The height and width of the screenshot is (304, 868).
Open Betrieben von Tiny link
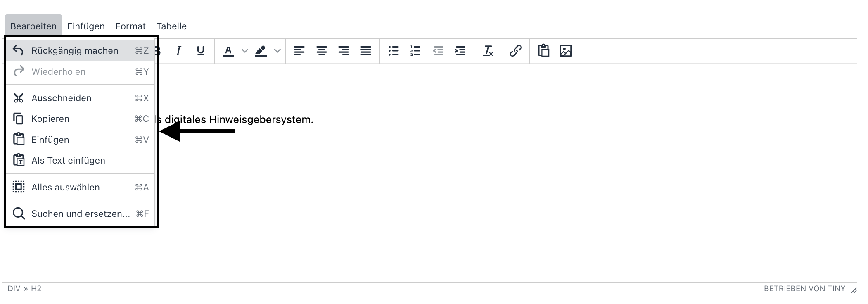[x=804, y=288]
